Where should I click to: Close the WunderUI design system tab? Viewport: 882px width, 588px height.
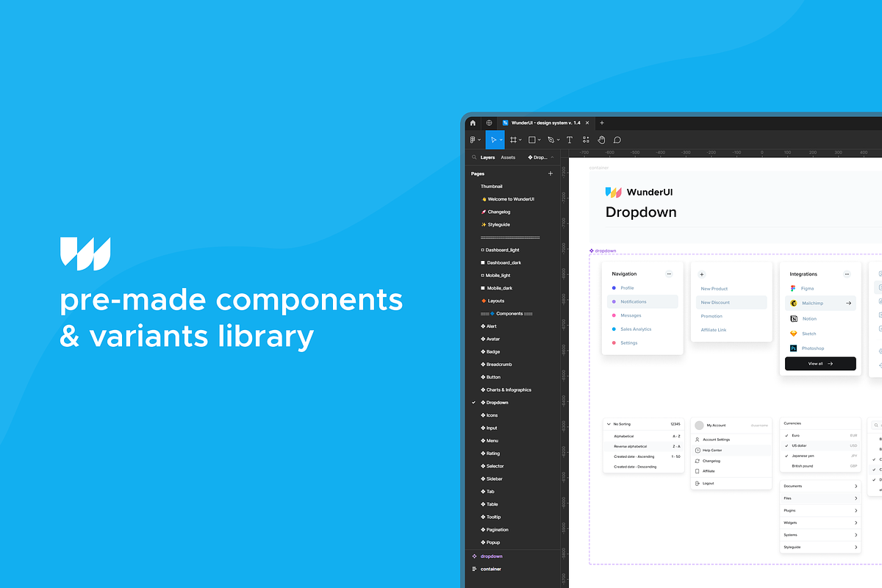(x=587, y=123)
